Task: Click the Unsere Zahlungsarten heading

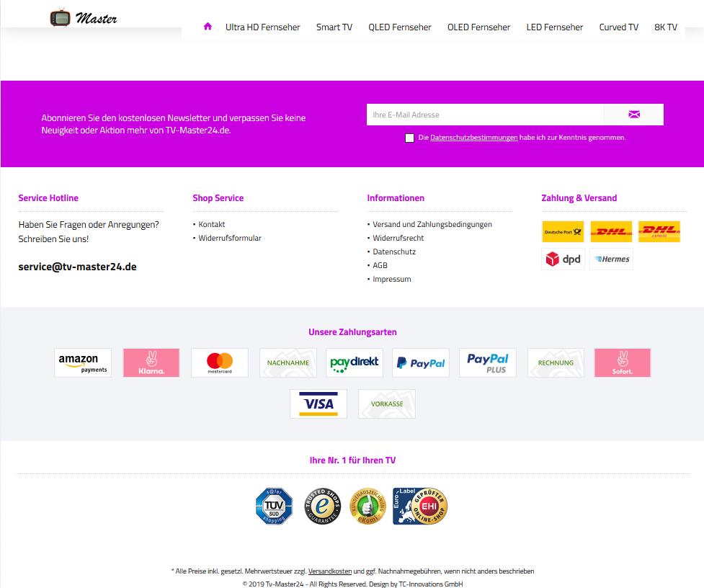Action: click(x=352, y=332)
